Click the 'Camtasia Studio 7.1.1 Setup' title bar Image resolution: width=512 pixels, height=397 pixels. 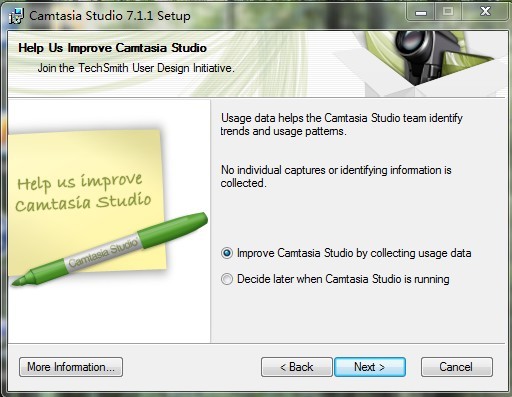(110, 16)
